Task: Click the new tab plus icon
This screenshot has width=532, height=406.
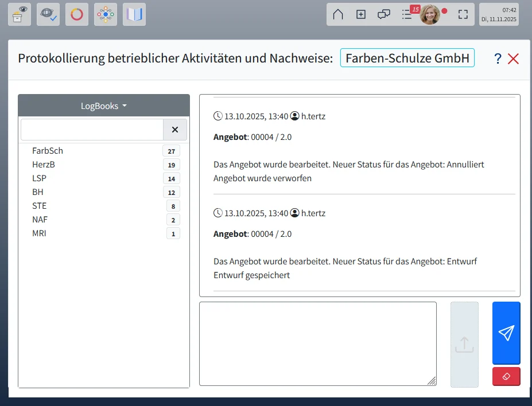Action: coord(360,14)
